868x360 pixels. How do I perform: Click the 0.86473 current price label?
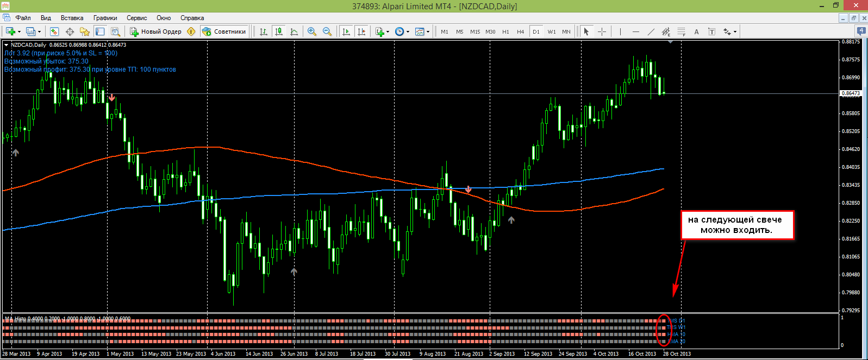pyautogui.click(x=851, y=93)
